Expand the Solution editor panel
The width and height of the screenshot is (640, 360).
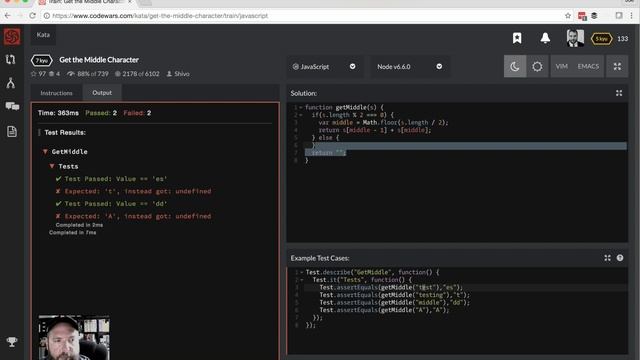click(x=619, y=93)
